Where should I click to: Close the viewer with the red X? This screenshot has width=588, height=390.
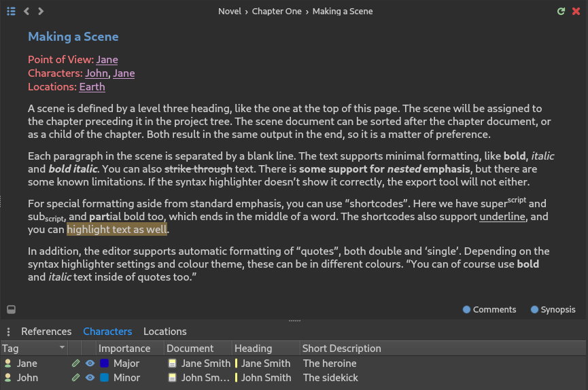click(576, 12)
